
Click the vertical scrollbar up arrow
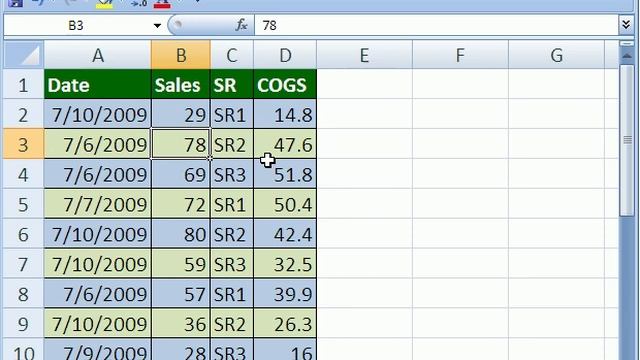coord(627,56)
